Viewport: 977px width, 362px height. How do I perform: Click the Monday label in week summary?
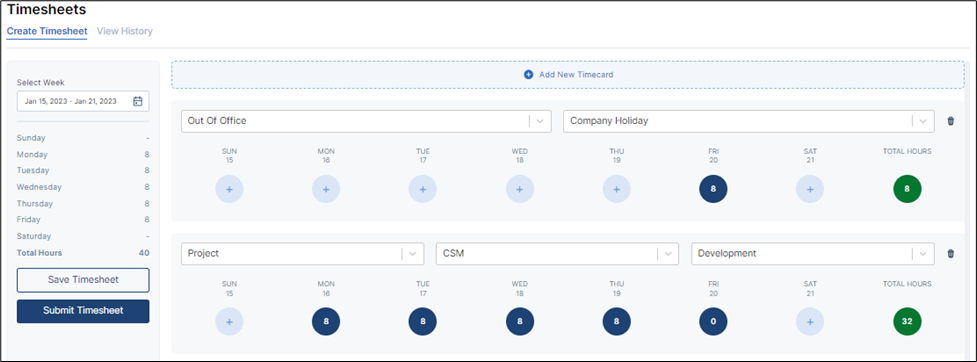(32, 155)
